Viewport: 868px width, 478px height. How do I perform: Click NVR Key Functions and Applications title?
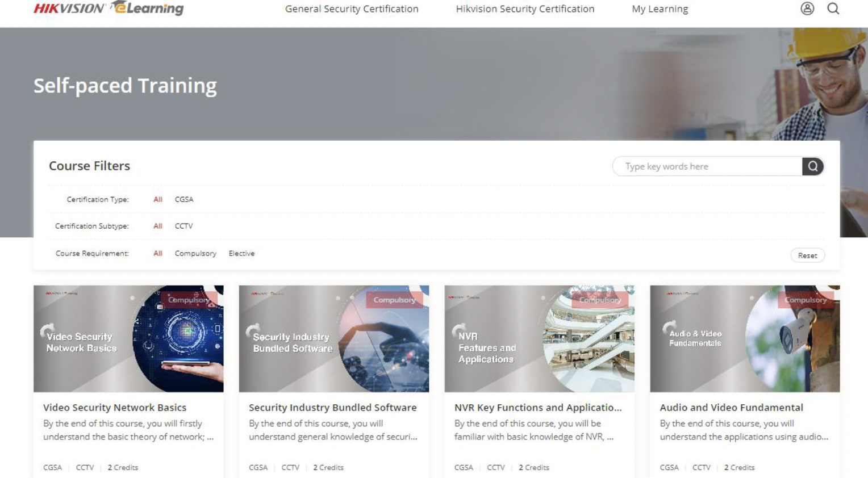point(537,408)
